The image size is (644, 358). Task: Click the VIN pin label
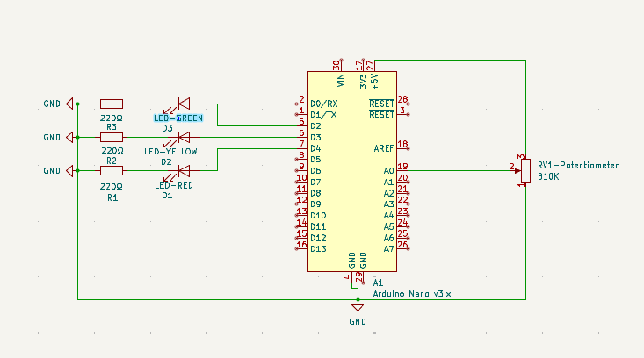pyautogui.click(x=341, y=81)
